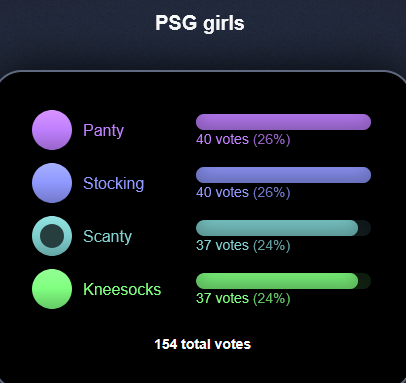Choose the blue Stocking radio circle
Viewport: 406px width, 383px height.
tap(52, 183)
